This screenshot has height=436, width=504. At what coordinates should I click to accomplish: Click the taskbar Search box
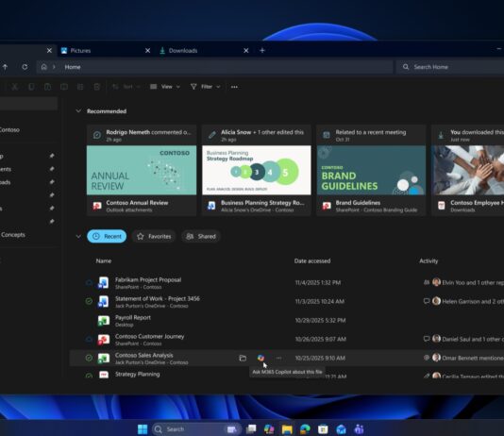point(195,429)
